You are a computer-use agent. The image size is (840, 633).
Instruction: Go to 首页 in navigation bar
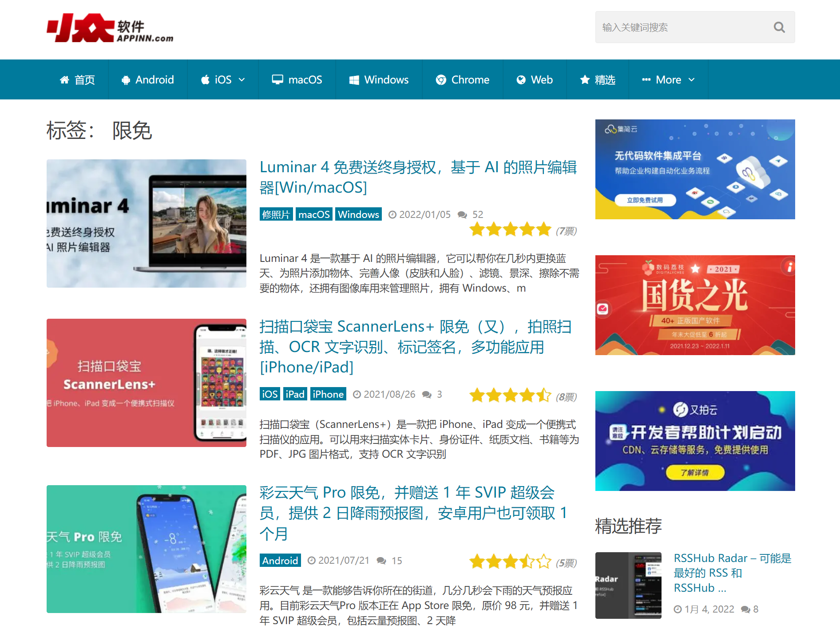coord(77,80)
